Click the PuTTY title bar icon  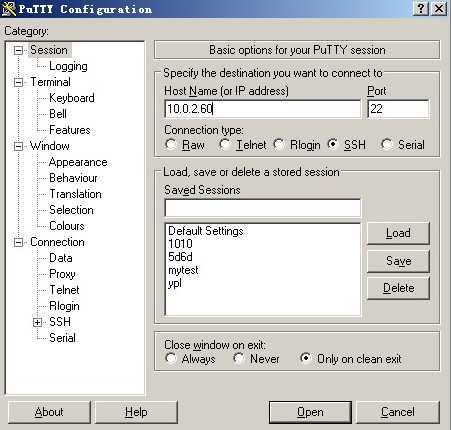coord(8,9)
